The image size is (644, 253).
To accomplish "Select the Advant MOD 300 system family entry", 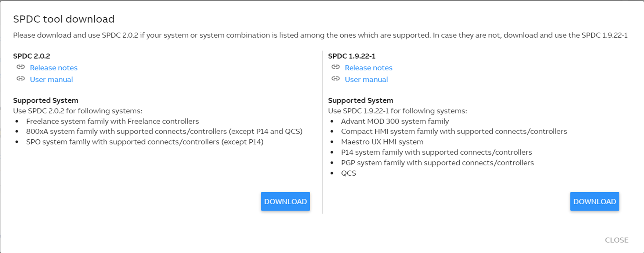I will point(395,121).
